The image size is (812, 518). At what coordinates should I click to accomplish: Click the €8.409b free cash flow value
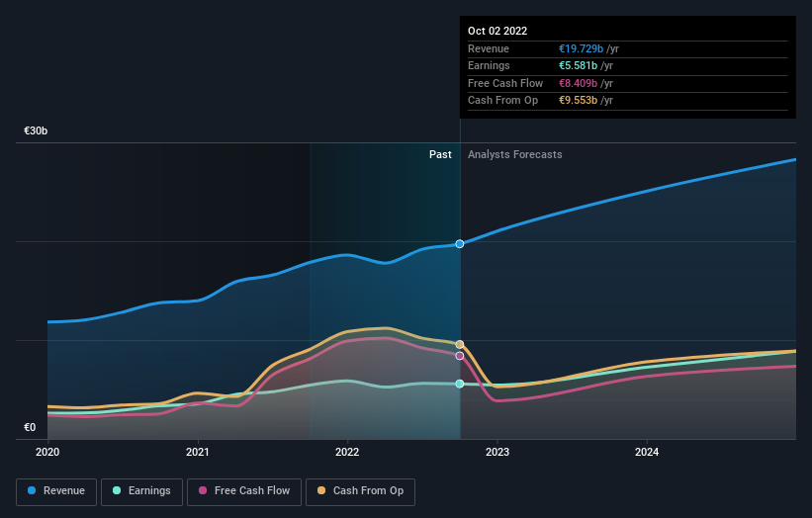pyautogui.click(x=578, y=83)
